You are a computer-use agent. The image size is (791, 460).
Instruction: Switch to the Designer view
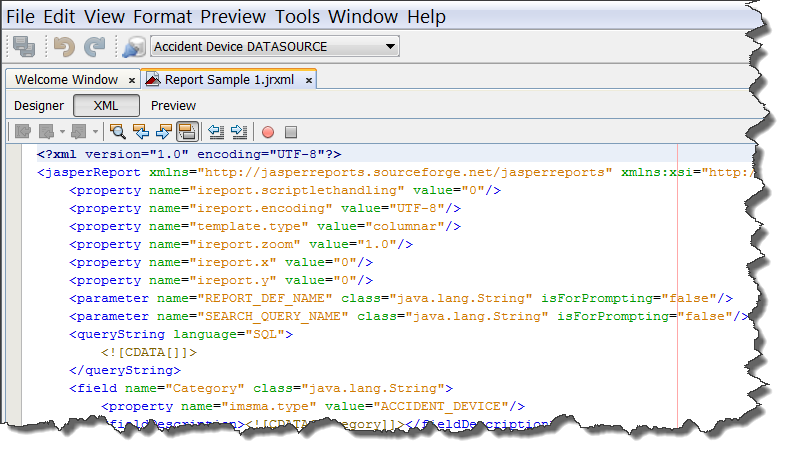39,105
